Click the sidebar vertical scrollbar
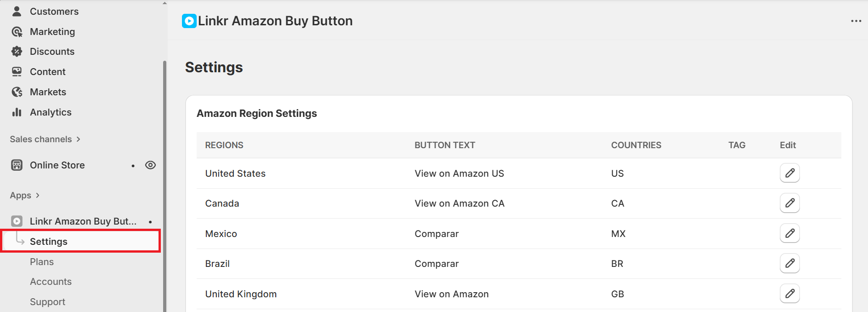Image resolution: width=868 pixels, height=312 pixels. click(x=165, y=184)
